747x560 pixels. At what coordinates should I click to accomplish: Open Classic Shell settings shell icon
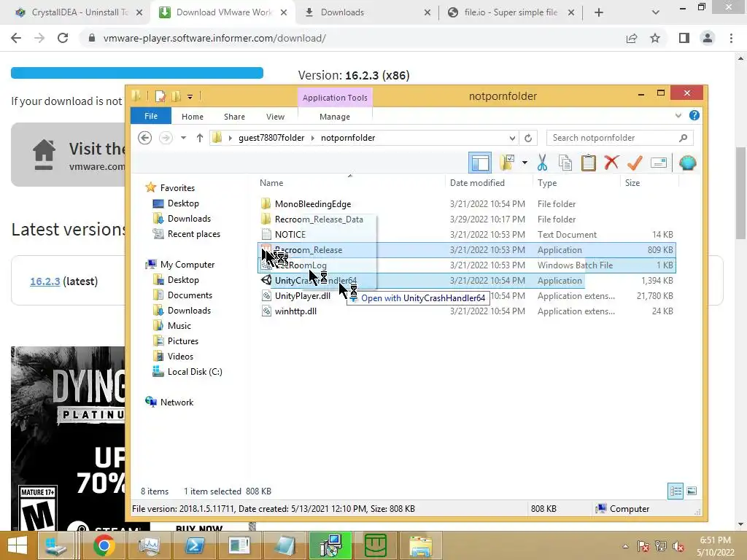[687, 163]
